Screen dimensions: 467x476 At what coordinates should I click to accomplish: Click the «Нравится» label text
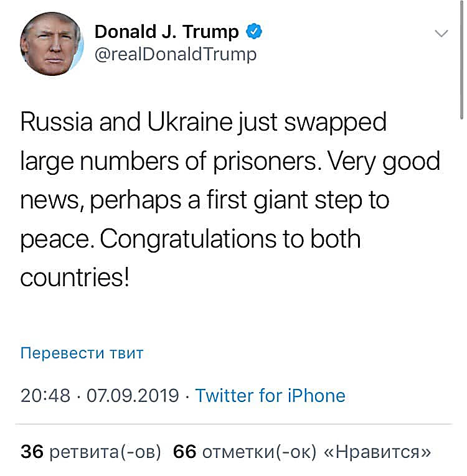[378, 452]
